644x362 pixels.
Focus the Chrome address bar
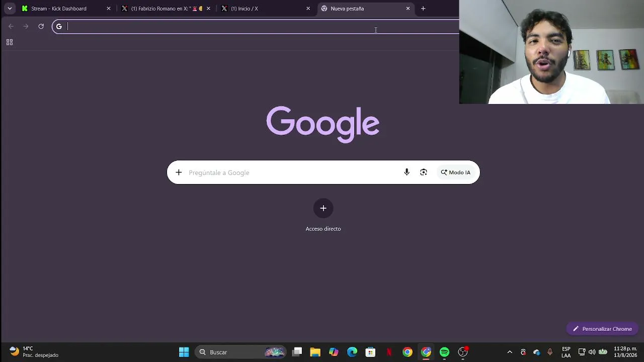click(x=256, y=27)
